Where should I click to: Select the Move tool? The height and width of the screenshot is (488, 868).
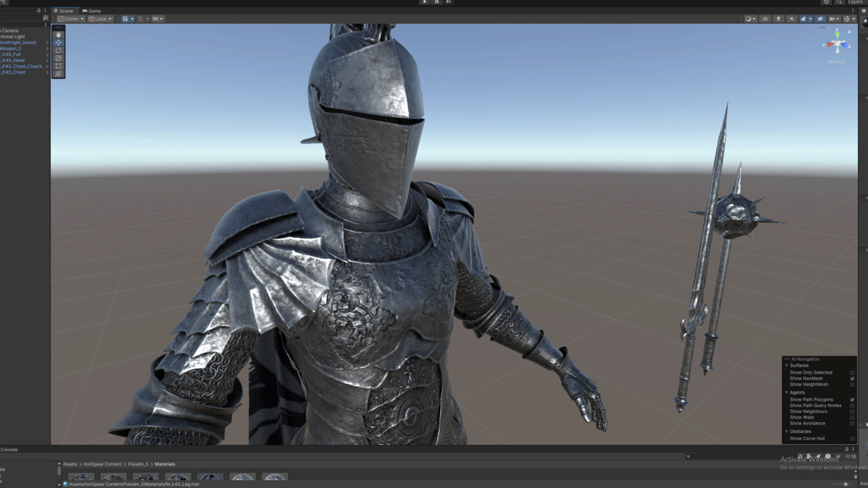coord(59,43)
